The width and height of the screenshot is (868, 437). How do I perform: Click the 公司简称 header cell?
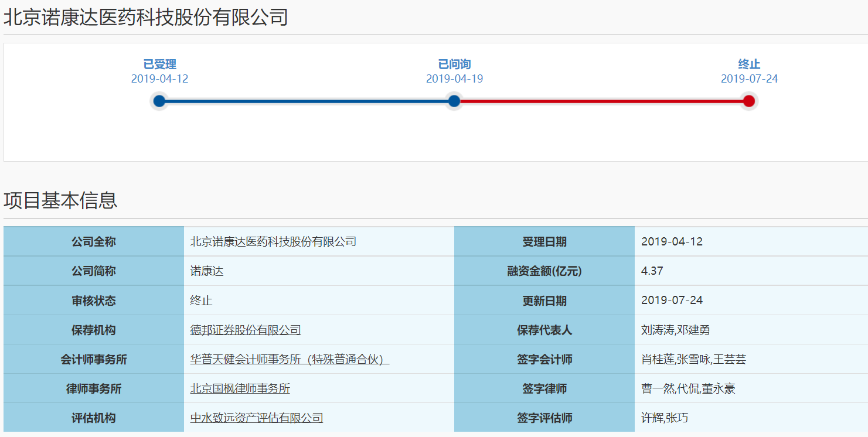[x=94, y=271]
